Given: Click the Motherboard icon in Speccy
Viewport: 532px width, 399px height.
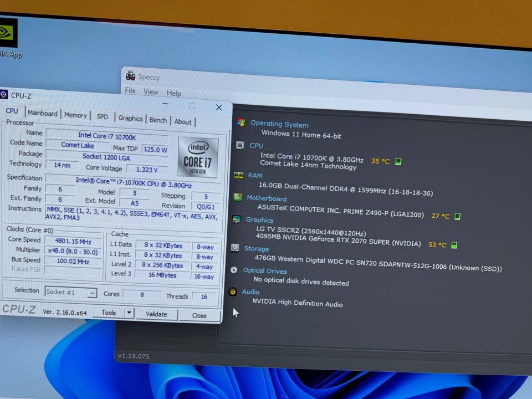Looking at the screenshot, I should [238, 197].
